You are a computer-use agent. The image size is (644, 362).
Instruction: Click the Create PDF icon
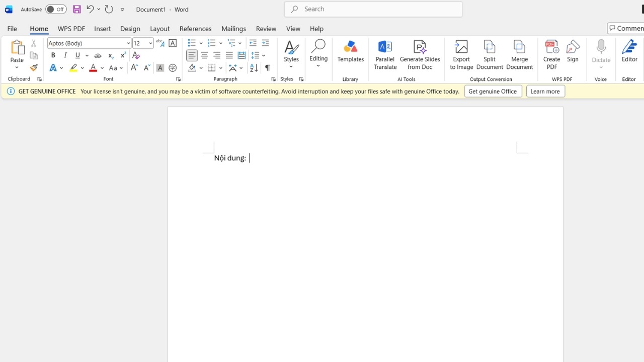pos(551,55)
